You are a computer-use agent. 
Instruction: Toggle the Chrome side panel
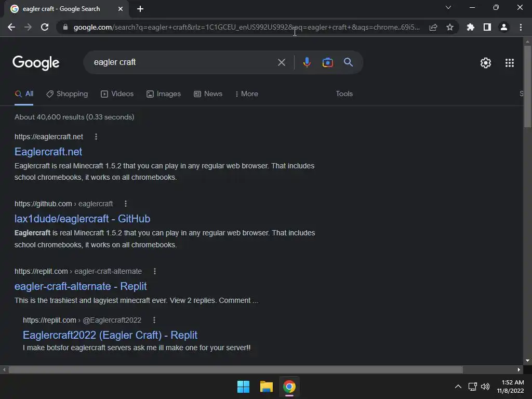[487, 27]
